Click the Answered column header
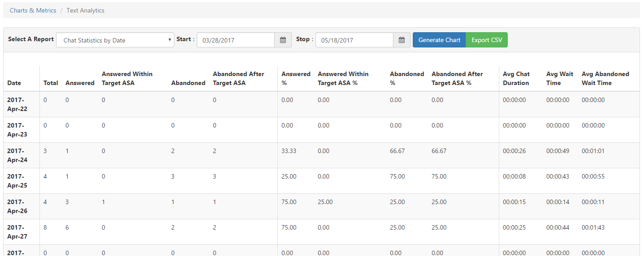Viewport: 644px width, 256px height. tap(80, 83)
